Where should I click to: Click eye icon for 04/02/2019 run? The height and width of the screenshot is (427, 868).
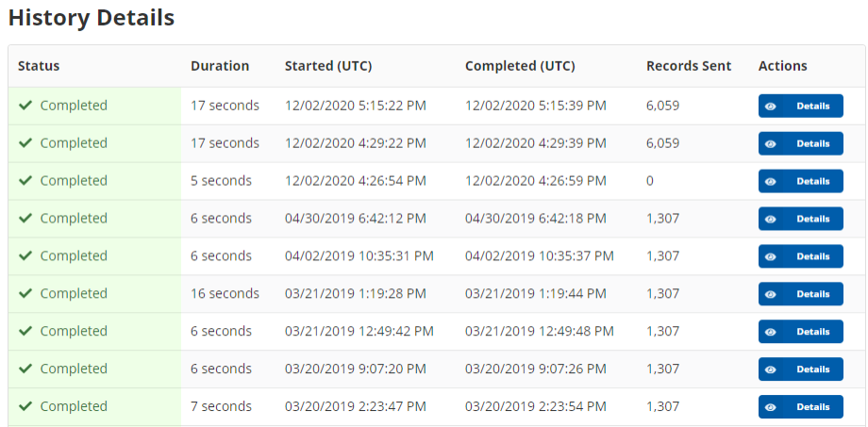click(771, 257)
